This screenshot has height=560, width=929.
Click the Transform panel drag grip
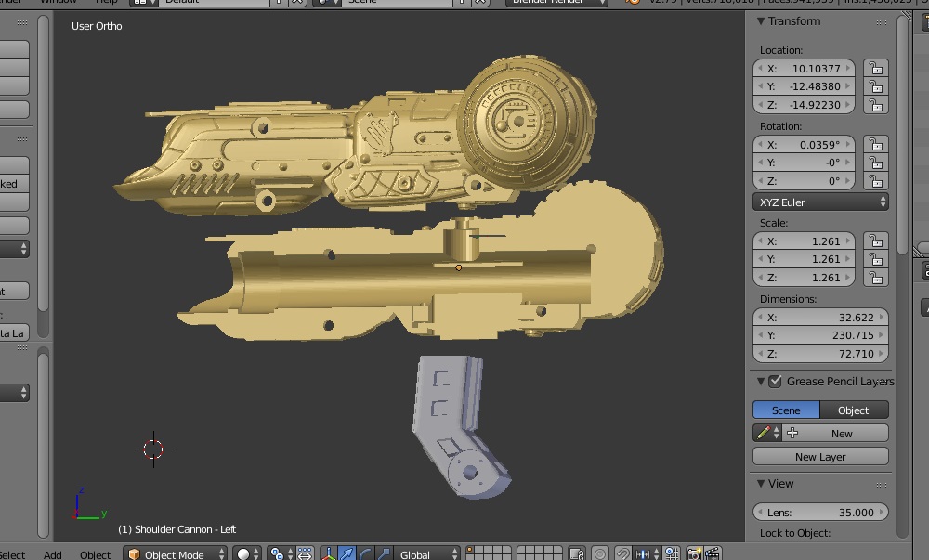tap(882, 22)
